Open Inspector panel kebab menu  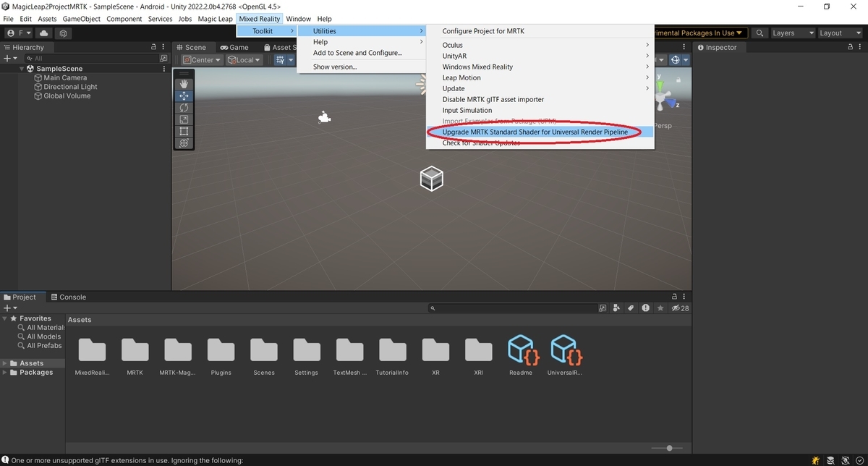coord(861,47)
